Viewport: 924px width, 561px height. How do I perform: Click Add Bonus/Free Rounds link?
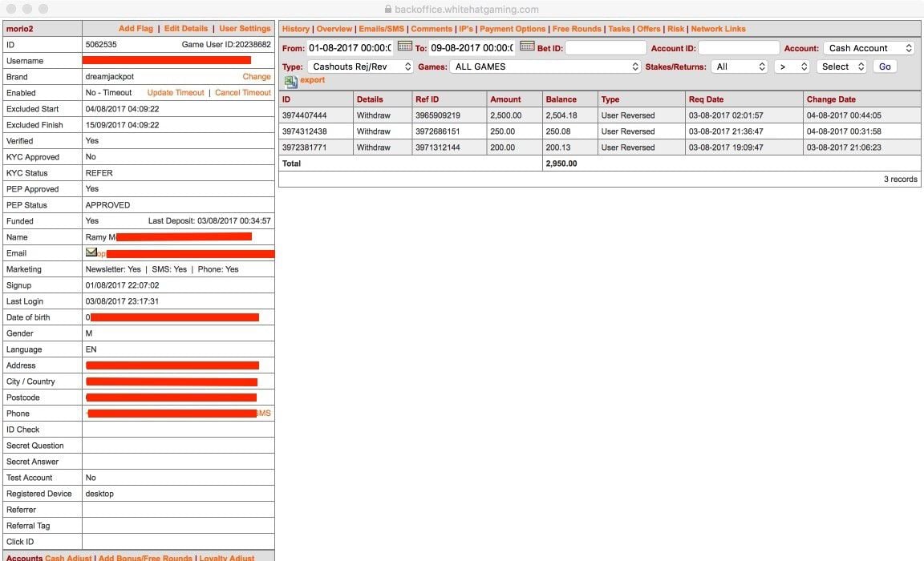145,558
